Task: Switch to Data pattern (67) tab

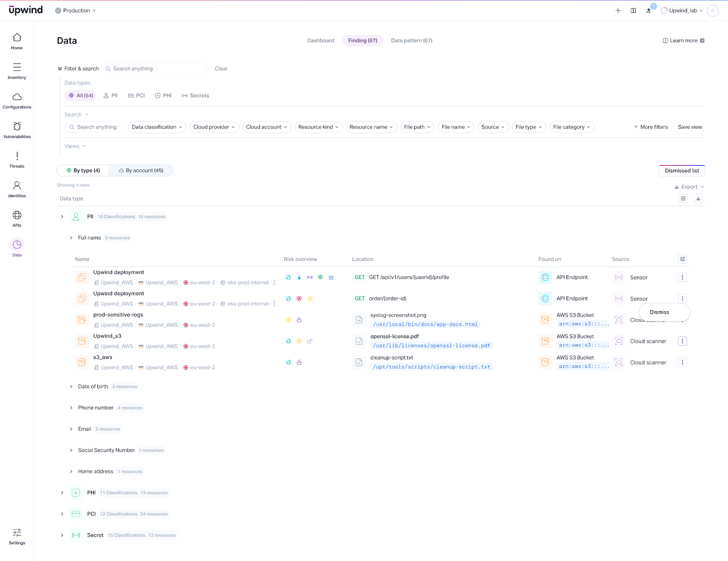Action: pyautogui.click(x=412, y=41)
